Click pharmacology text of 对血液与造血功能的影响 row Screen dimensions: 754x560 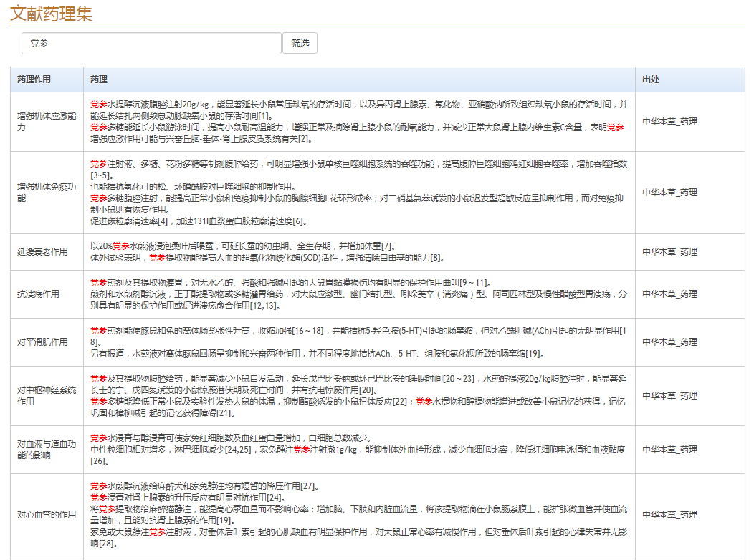[x=359, y=450]
